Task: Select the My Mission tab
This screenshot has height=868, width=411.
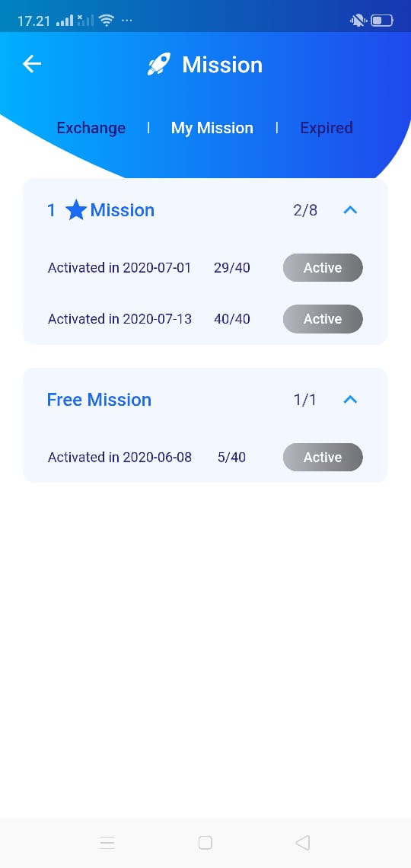Action: pyautogui.click(x=212, y=128)
